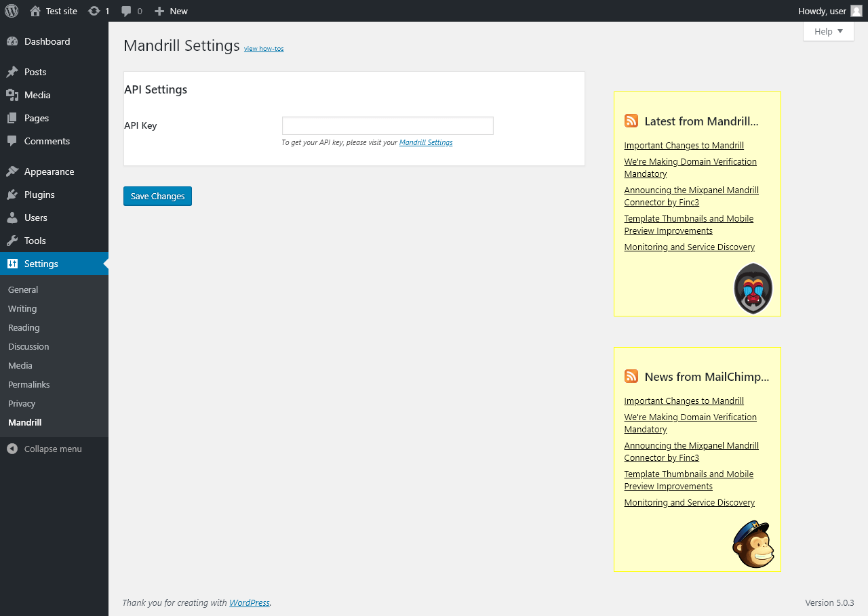Click the Test site name in admin bar
The width and height of the screenshot is (868, 616).
click(62, 11)
